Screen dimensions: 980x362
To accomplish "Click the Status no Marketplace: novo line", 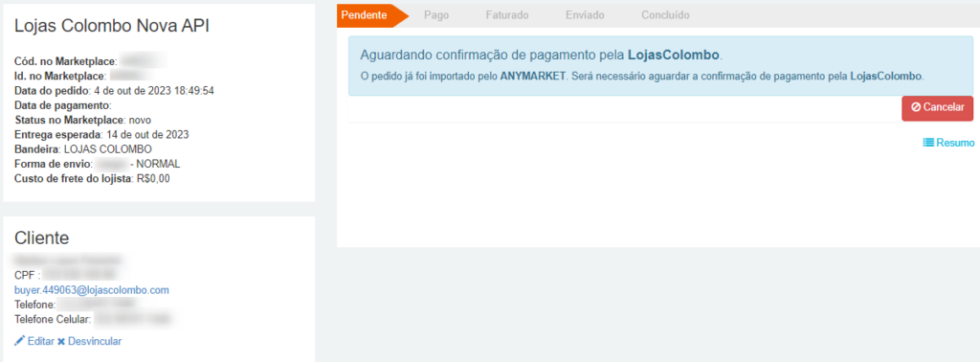I will click(x=82, y=120).
